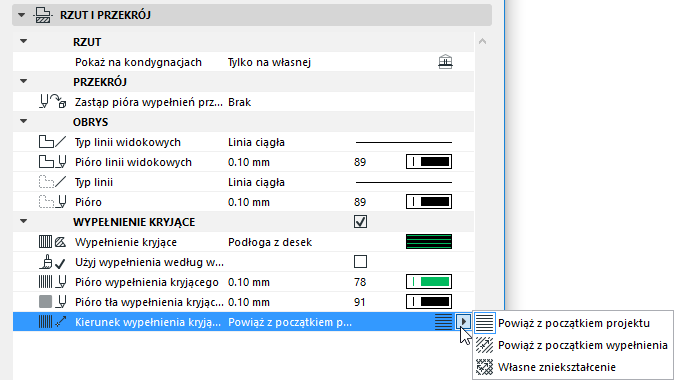Viewport: 674px width, 380px height.
Task: Click pen number 91 field
Action: pos(360,302)
